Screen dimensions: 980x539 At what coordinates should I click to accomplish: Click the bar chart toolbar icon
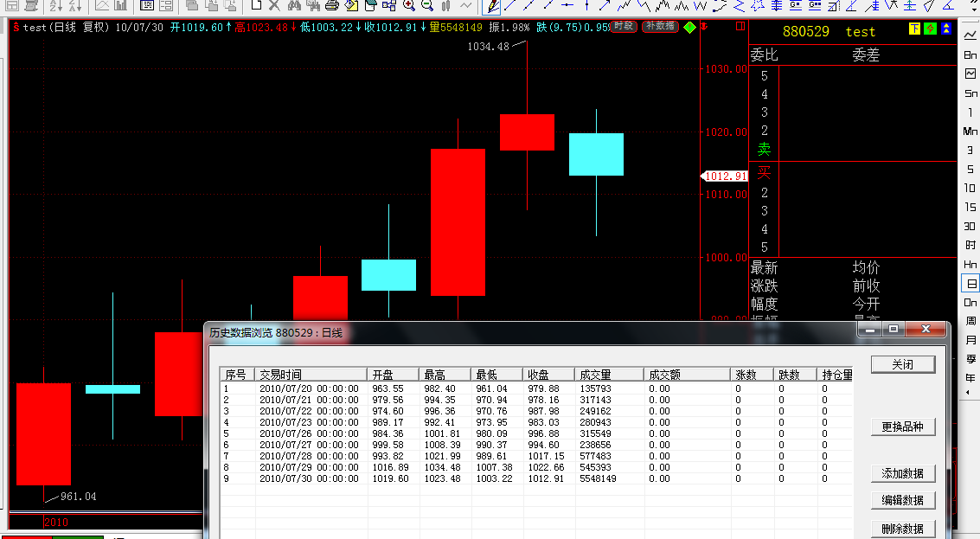click(x=121, y=6)
